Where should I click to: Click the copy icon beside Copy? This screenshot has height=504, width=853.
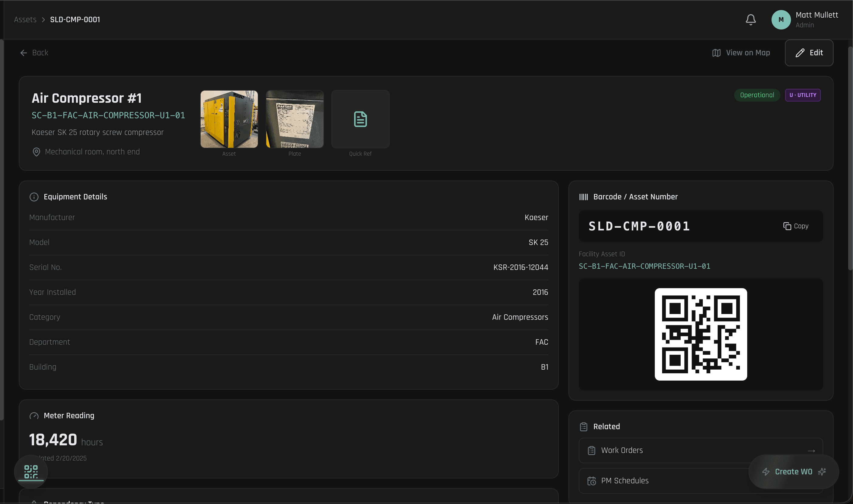(787, 226)
